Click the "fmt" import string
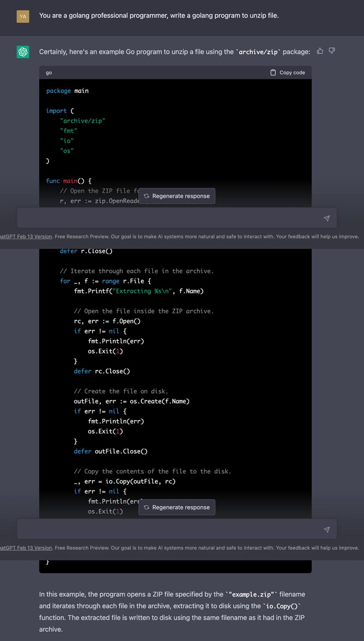364x641 pixels. click(x=68, y=131)
